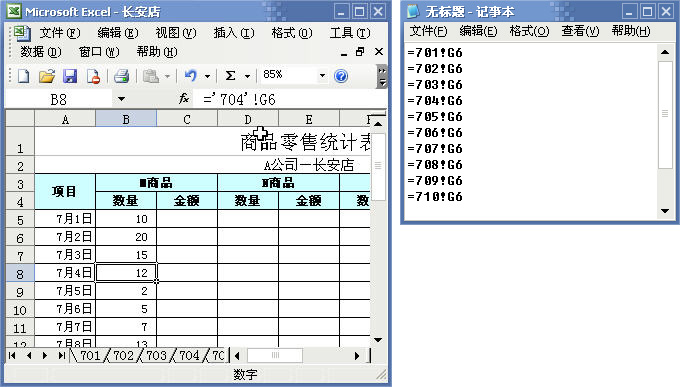Open Excel Help with the blue question mark

pos(341,76)
